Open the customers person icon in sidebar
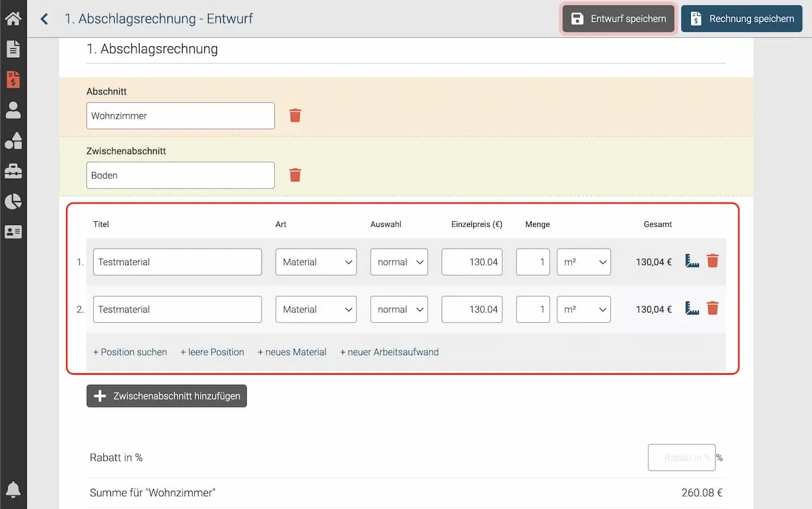The image size is (812, 509). pos(13,110)
